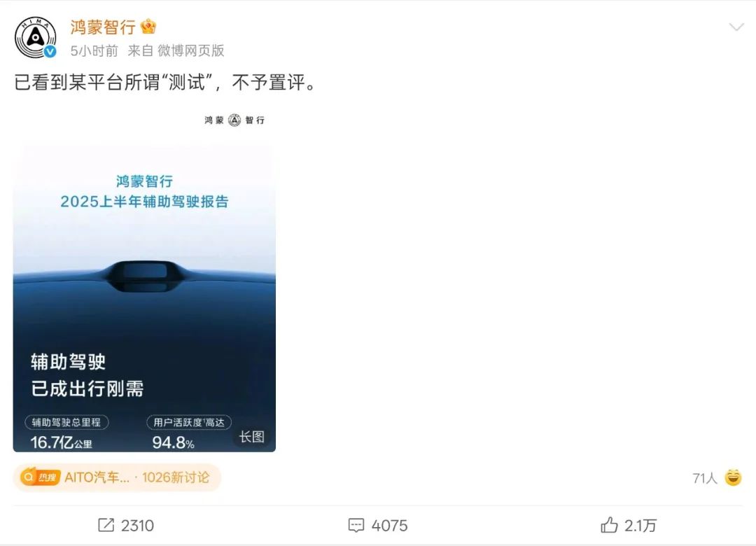This screenshot has width=756, height=546.
Task: Open the 鸿蒙智行 profile avatar
Action: coord(35,37)
